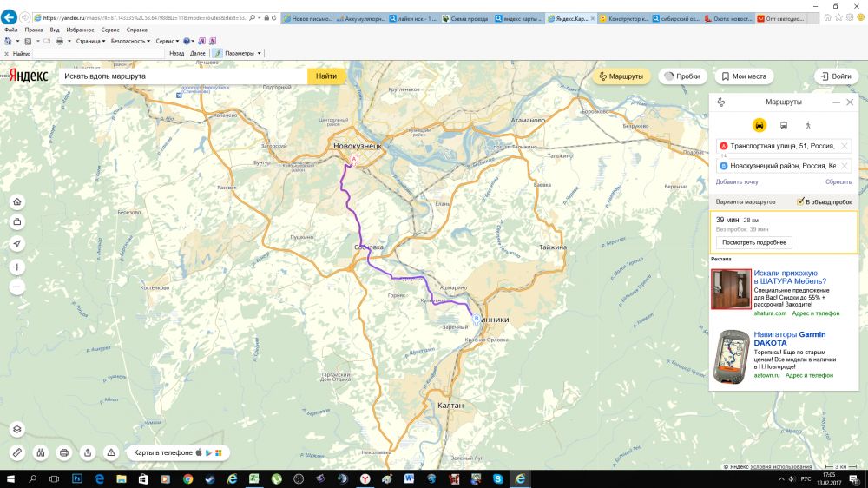Print the map using printer icon

pos(63,452)
